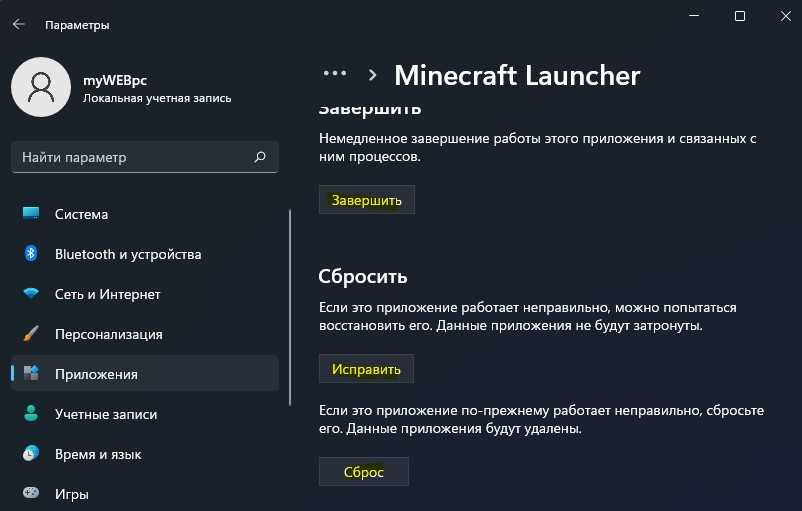Screen dimensions: 802x511
Task: Click the sidebar vertical scrollbar
Action: pyautogui.click(x=289, y=300)
